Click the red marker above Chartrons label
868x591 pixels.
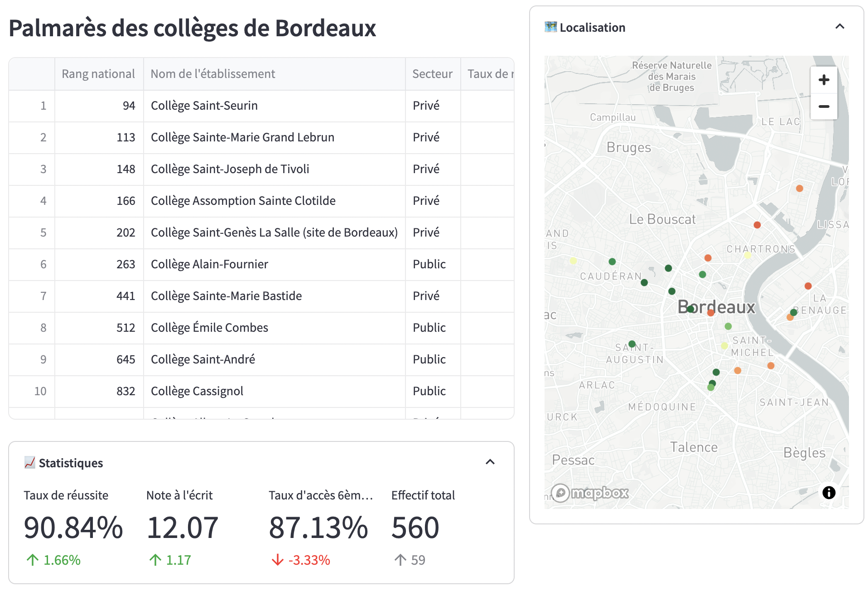(x=757, y=225)
